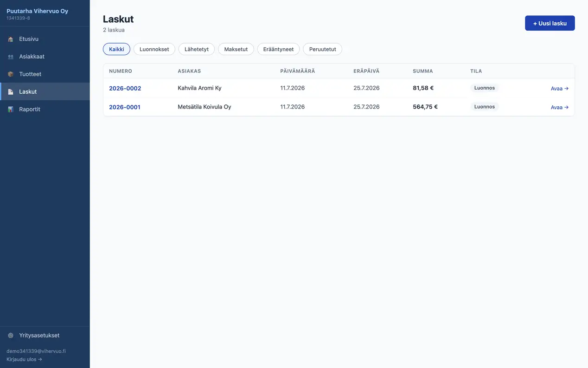
Task: Click the Tuotteet box icon
Action: (x=11, y=74)
